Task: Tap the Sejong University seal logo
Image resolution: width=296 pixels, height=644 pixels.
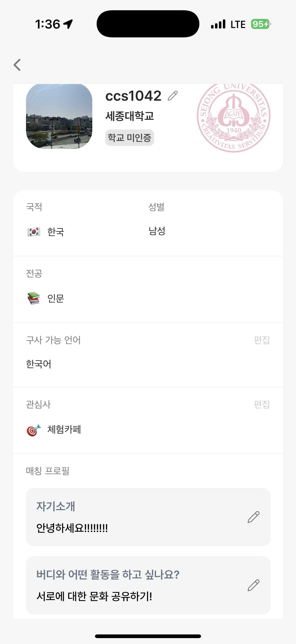Action: click(x=234, y=117)
